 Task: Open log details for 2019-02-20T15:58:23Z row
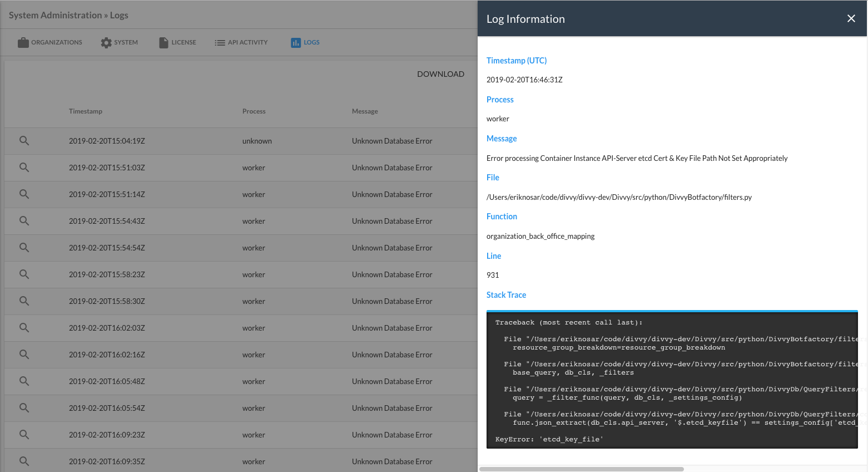pyautogui.click(x=24, y=274)
